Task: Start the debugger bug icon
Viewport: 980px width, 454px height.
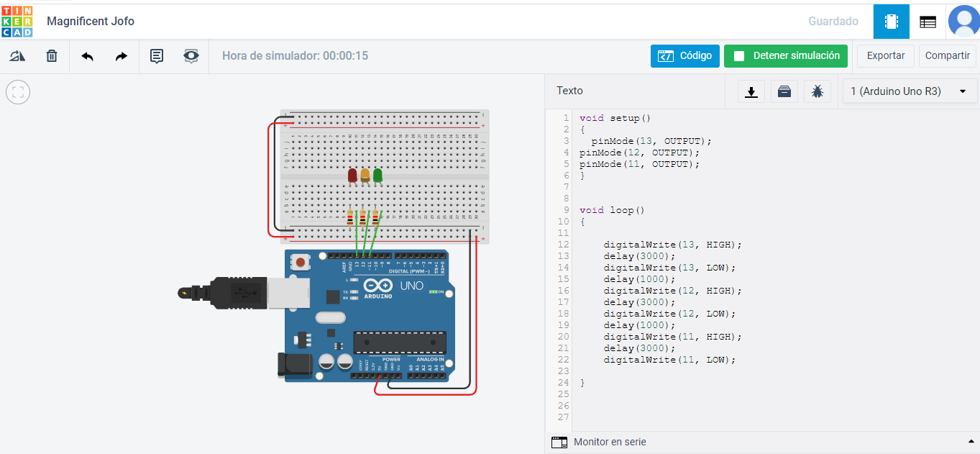Action: click(818, 91)
